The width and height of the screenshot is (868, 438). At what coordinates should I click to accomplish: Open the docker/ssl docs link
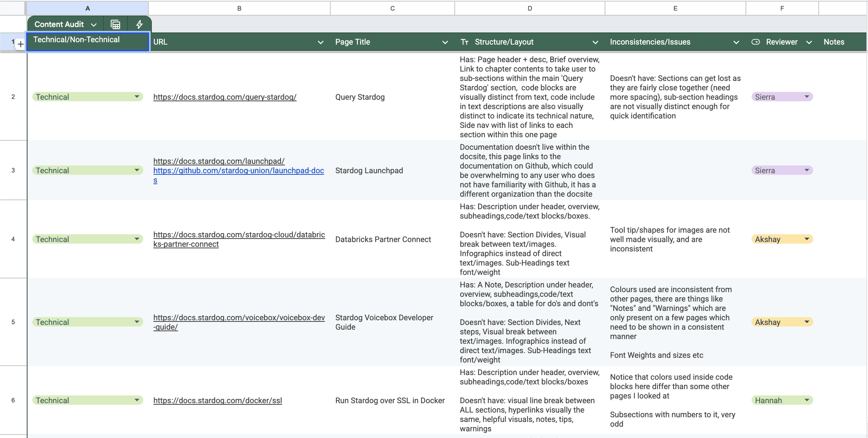tap(217, 400)
